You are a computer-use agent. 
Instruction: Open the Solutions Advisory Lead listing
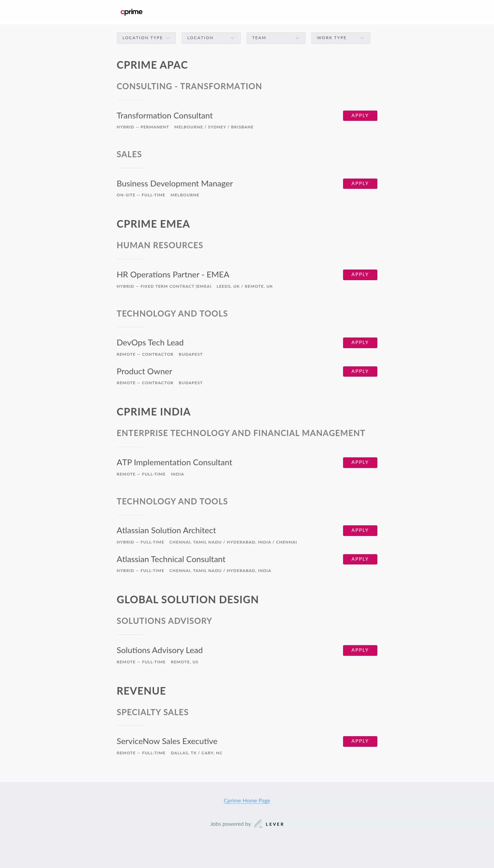[160, 650]
